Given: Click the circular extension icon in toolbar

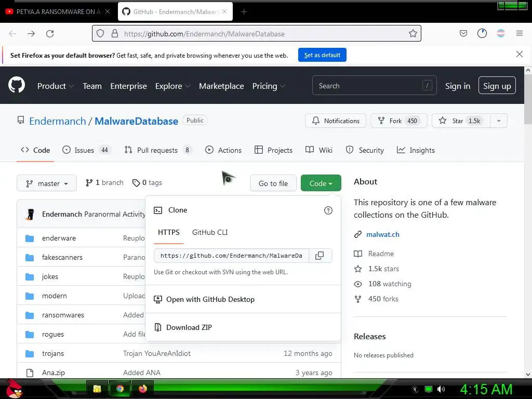Looking at the screenshot, I should pos(482,33).
